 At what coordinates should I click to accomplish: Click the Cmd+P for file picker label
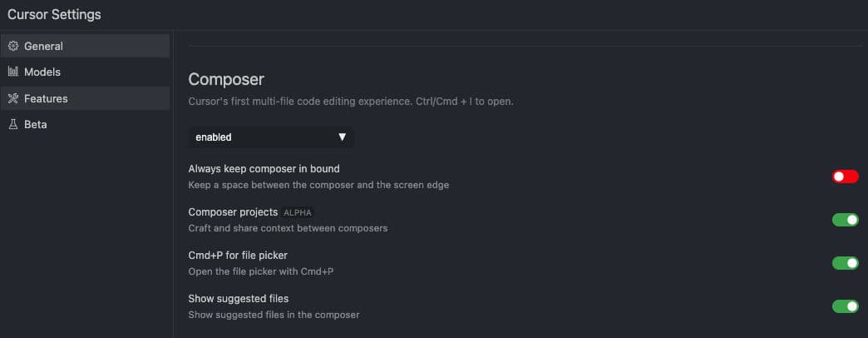(238, 255)
